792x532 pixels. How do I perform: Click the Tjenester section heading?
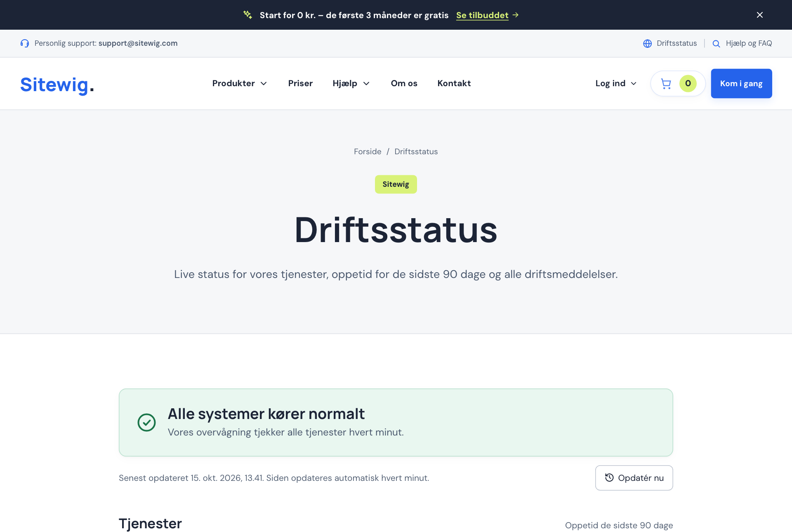point(150,523)
